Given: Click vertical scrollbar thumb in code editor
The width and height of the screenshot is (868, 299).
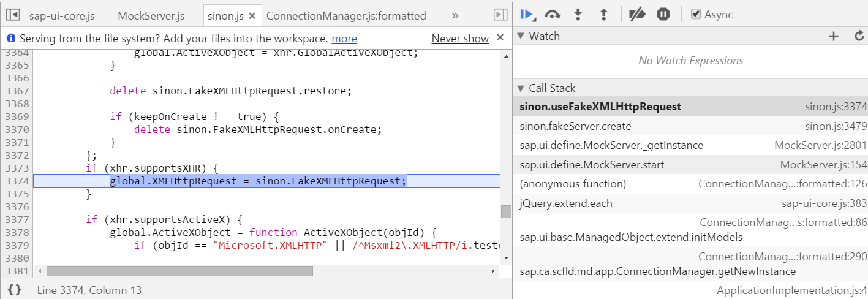Looking at the screenshot, I should pos(506,211).
